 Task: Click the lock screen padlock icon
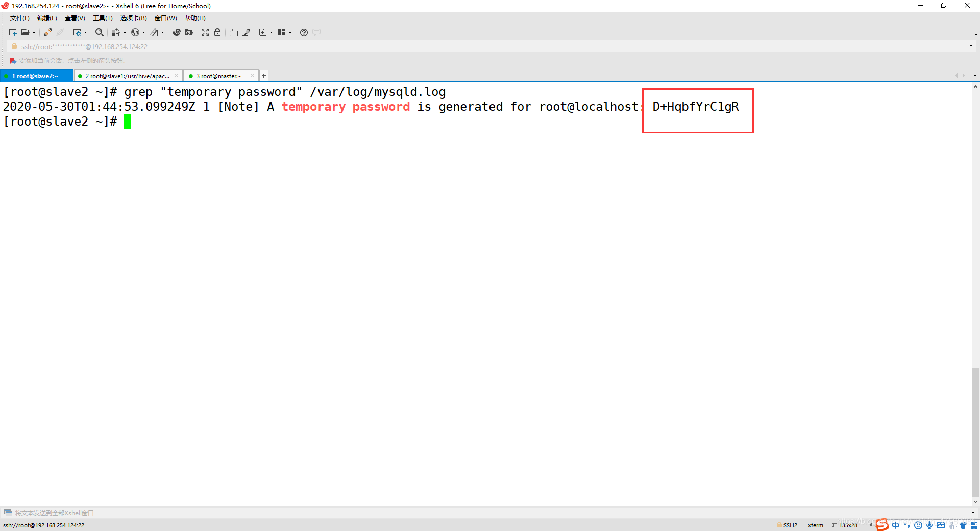pos(217,32)
